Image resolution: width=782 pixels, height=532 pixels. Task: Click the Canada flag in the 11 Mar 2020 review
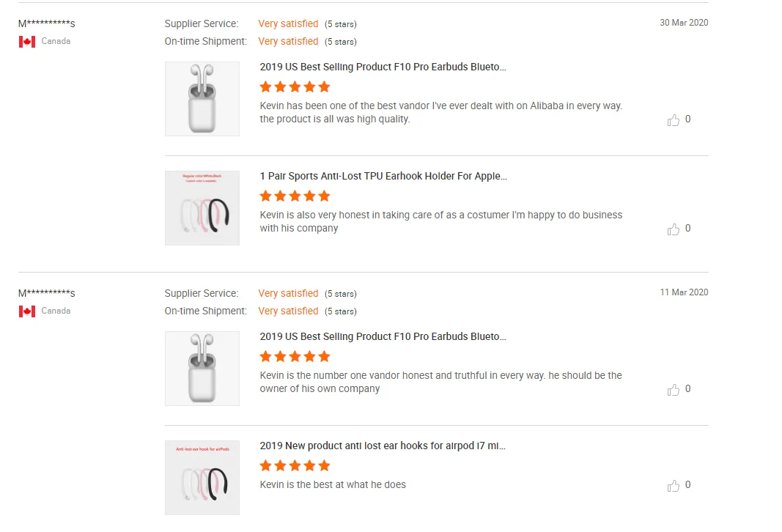tap(27, 311)
